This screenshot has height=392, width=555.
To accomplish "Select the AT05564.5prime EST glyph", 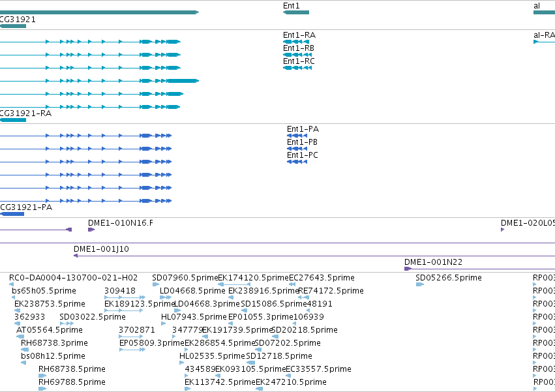I will point(20,337).
